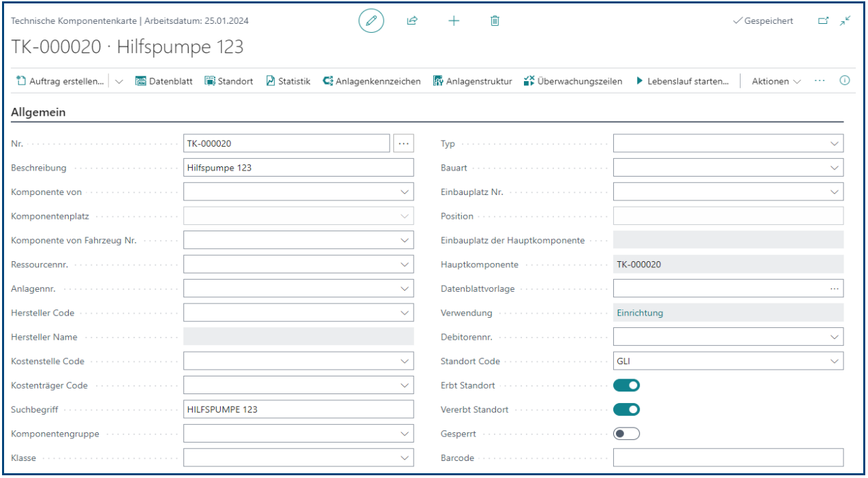Viewport: 868px width, 478px height.
Task: Click the ellipsis button next to Nr.
Action: pos(404,143)
